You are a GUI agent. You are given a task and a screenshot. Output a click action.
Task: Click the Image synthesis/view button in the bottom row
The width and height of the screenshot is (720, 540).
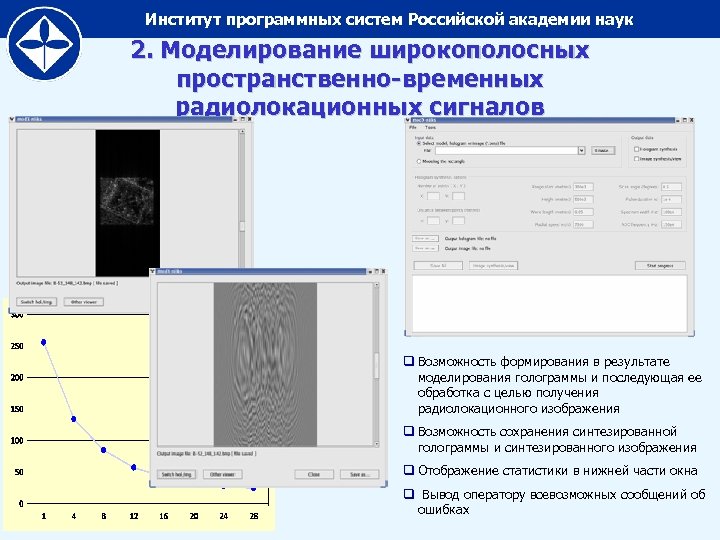(493, 265)
